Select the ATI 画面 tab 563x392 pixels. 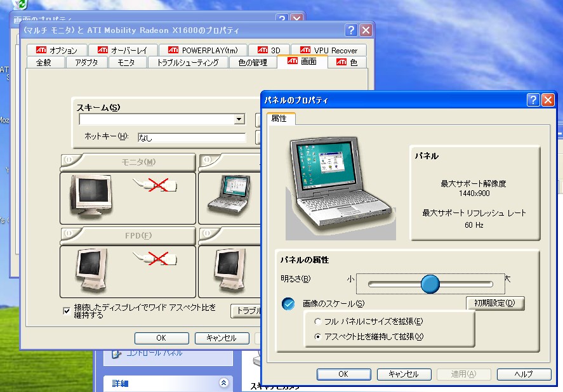pyautogui.click(x=302, y=62)
